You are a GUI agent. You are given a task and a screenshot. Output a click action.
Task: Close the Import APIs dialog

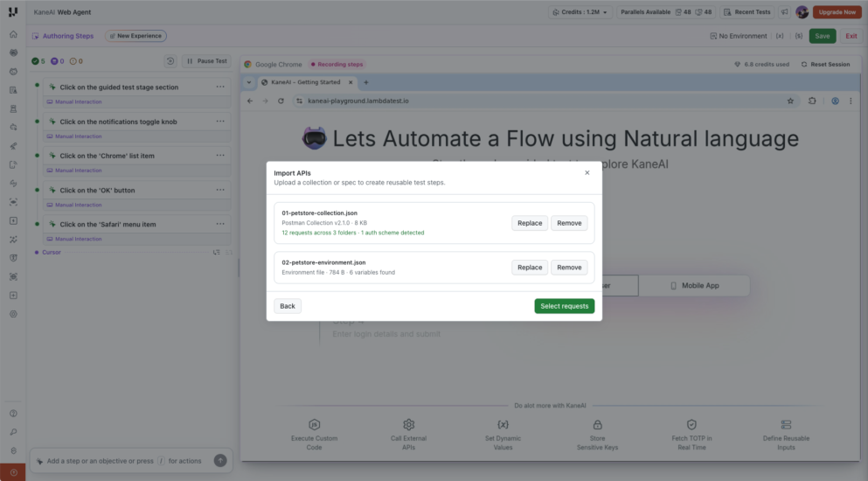coord(587,173)
